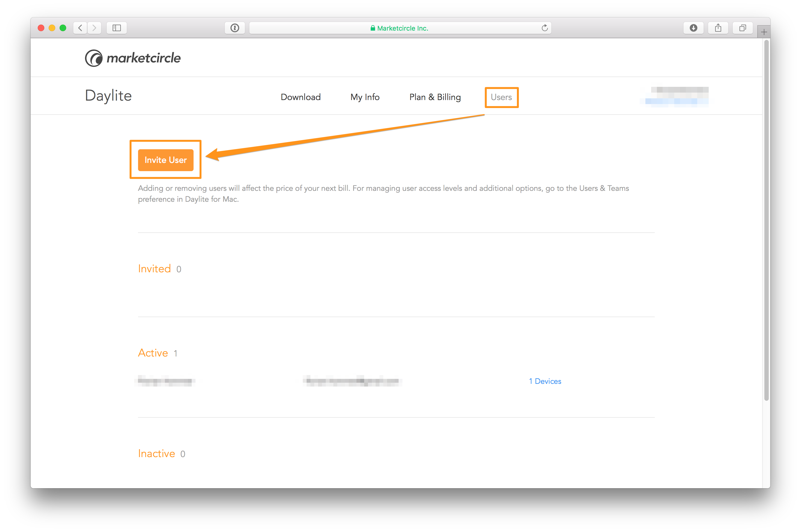Show all tabs overview icon

coord(743,28)
